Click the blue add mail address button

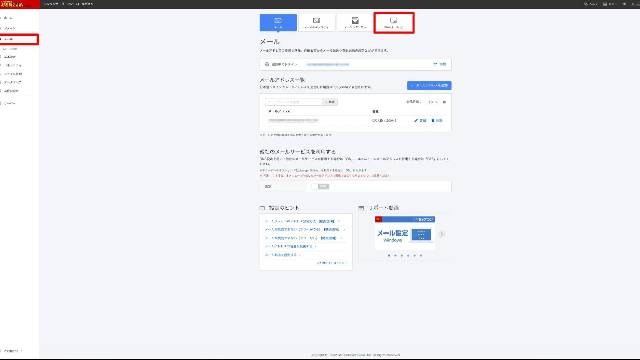pos(429,85)
